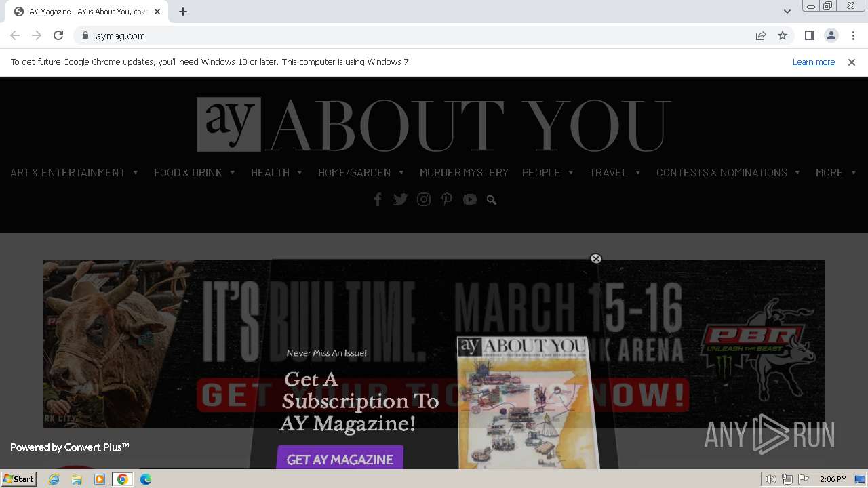This screenshot has width=868, height=488.
Task: Close the AY Magazine tab
Action: point(157,12)
